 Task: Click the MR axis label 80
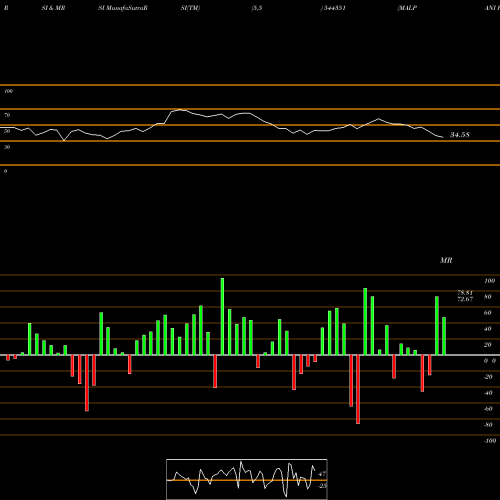coord(487,297)
